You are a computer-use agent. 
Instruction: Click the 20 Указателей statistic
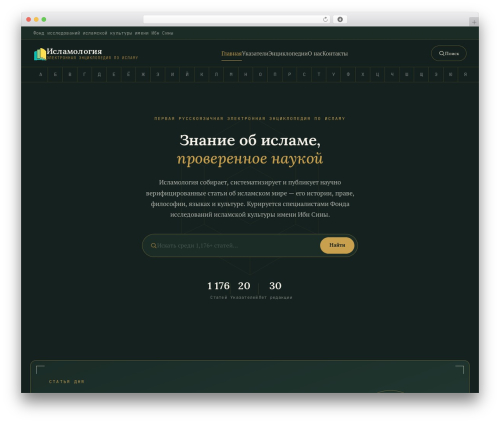coord(244,290)
